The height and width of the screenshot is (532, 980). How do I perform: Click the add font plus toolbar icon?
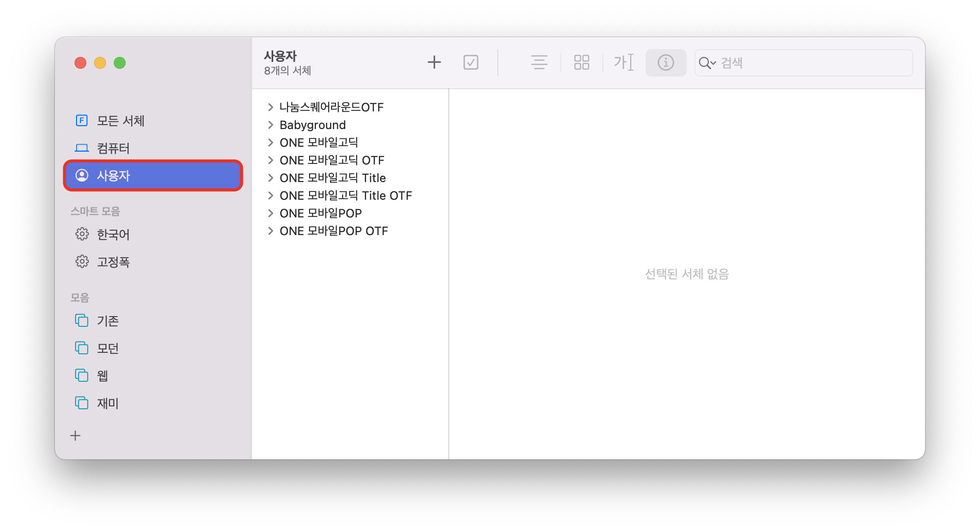tap(434, 62)
